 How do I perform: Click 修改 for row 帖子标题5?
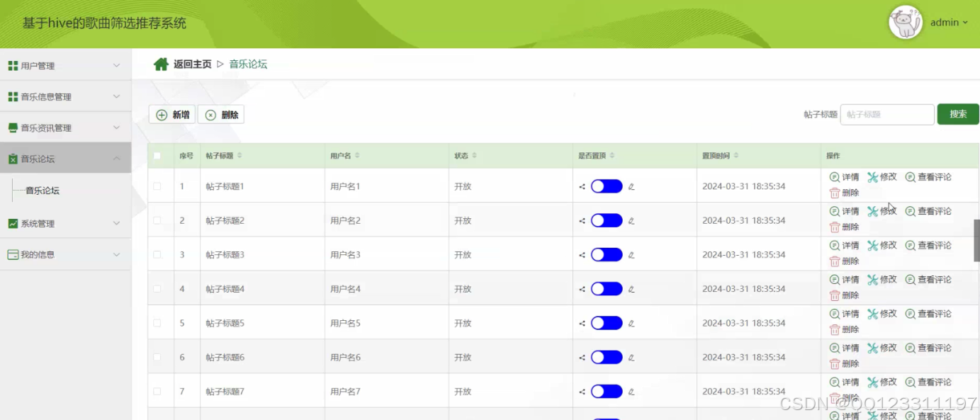(882, 314)
